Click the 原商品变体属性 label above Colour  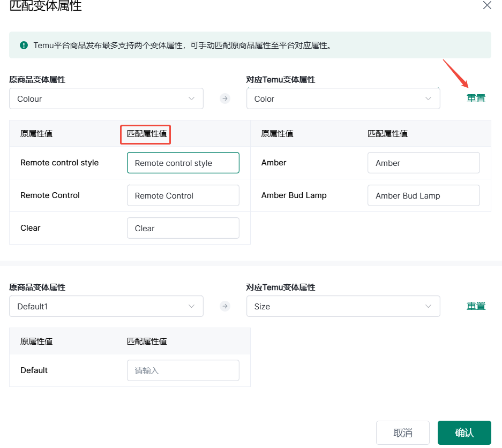pyautogui.click(x=37, y=80)
